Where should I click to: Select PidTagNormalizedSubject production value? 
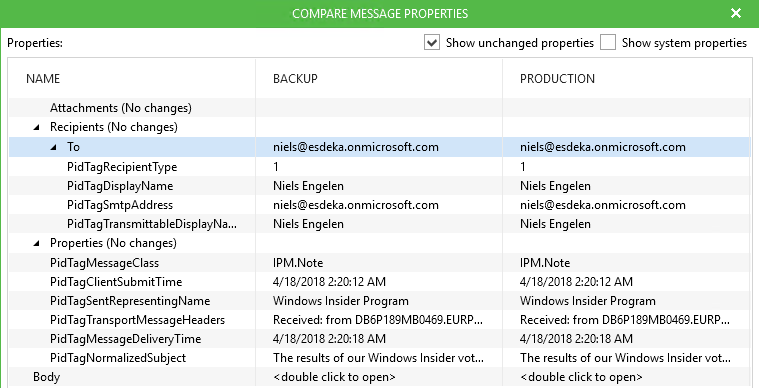[625, 358]
